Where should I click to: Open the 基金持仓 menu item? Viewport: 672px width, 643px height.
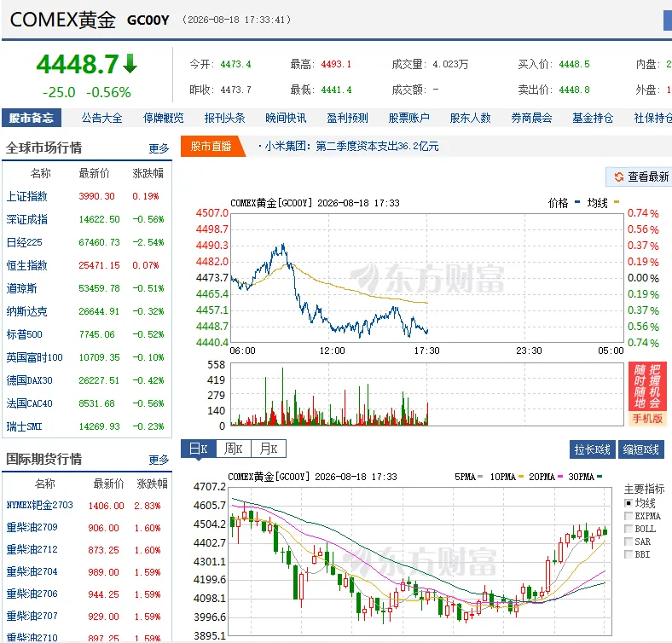tap(593, 118)
